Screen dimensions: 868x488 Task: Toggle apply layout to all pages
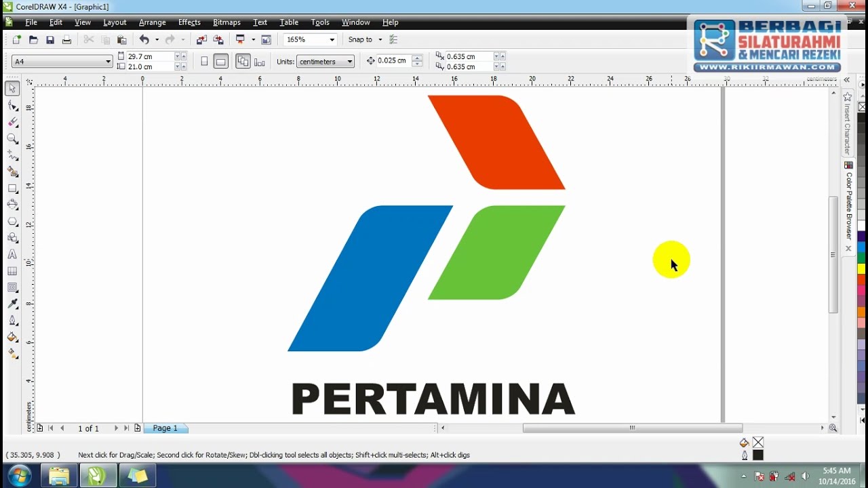pyautogui.click(x=243, y=62)
